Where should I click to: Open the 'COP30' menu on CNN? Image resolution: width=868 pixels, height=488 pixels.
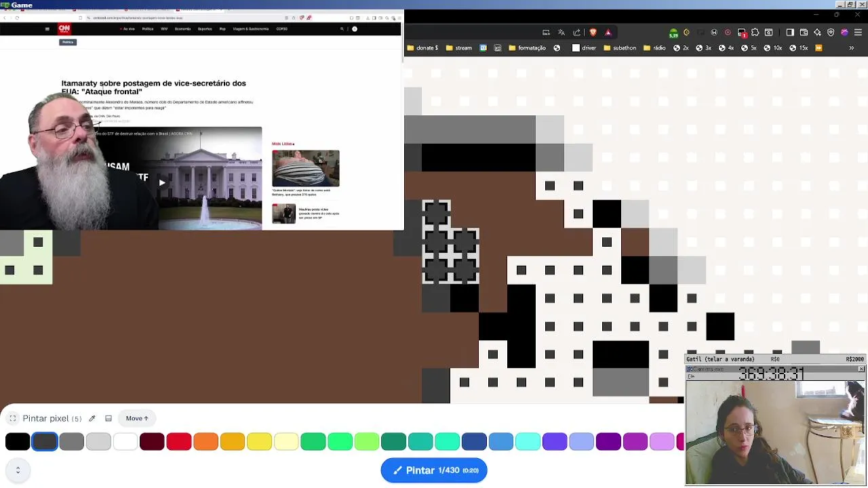coord(282,28)
